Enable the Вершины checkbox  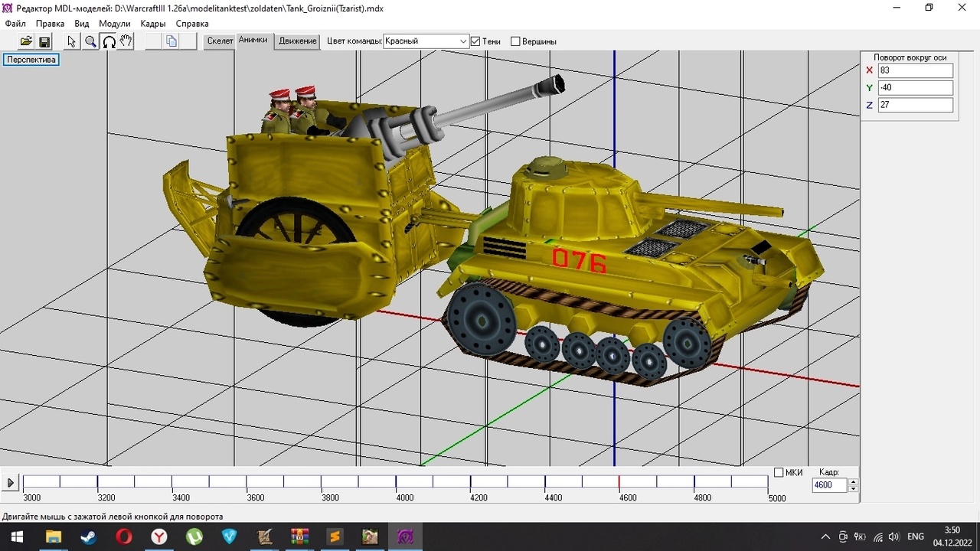click(x=515, y=41)
